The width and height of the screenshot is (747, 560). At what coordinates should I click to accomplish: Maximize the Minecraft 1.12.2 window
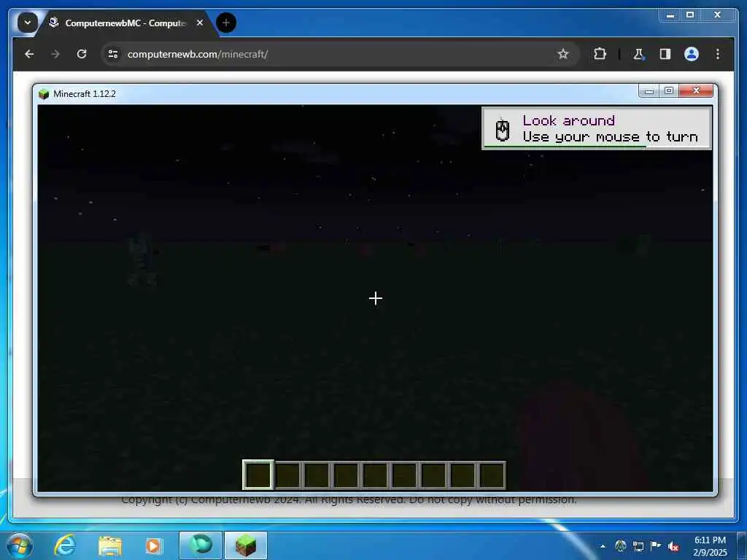(x=669, y=90)
